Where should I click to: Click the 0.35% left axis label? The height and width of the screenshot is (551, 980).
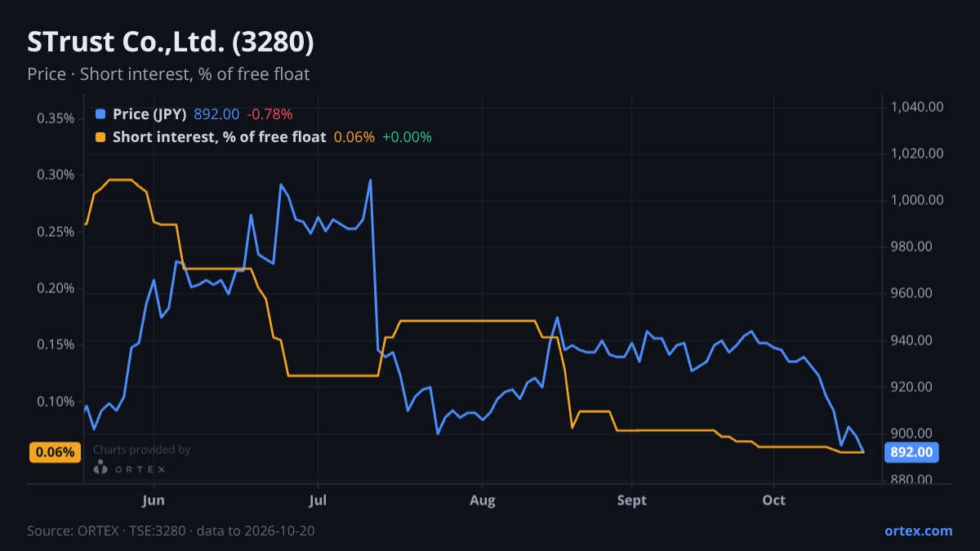click(56, 118)
